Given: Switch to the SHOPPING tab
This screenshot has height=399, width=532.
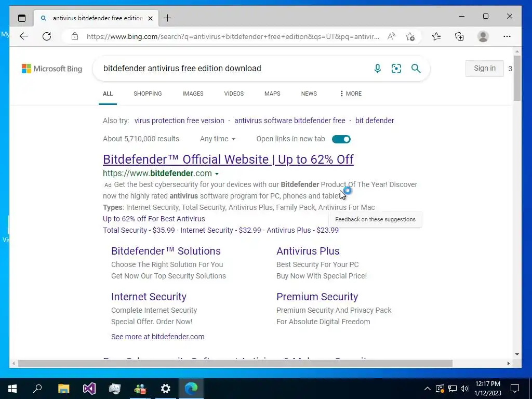Looking at the screenshot, I should coord(148,94).
